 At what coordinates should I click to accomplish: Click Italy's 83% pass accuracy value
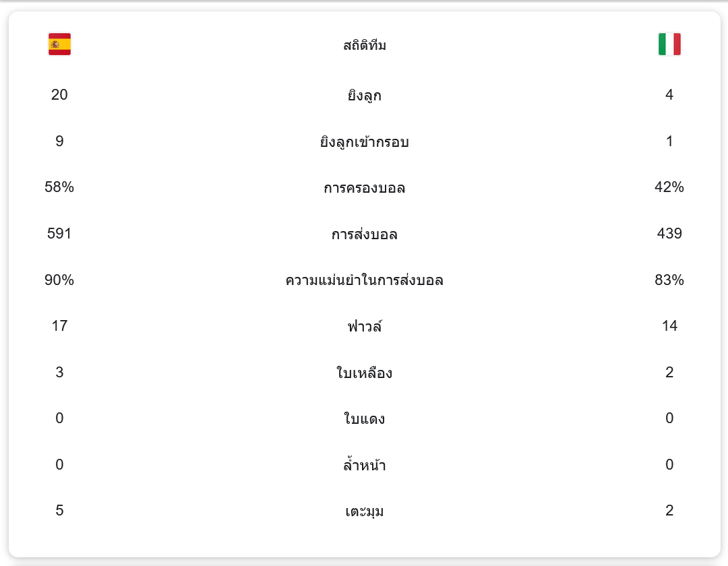[669, 280]
